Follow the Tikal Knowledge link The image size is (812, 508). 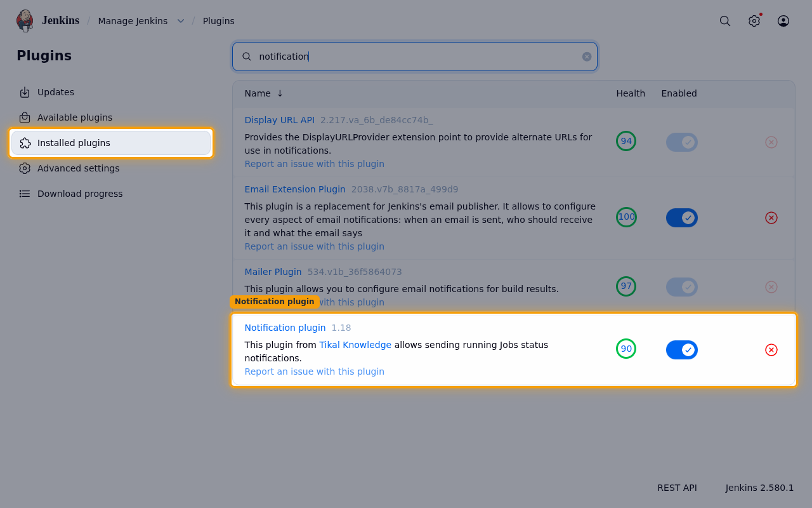pyautogui.click(x=355, y=345)
